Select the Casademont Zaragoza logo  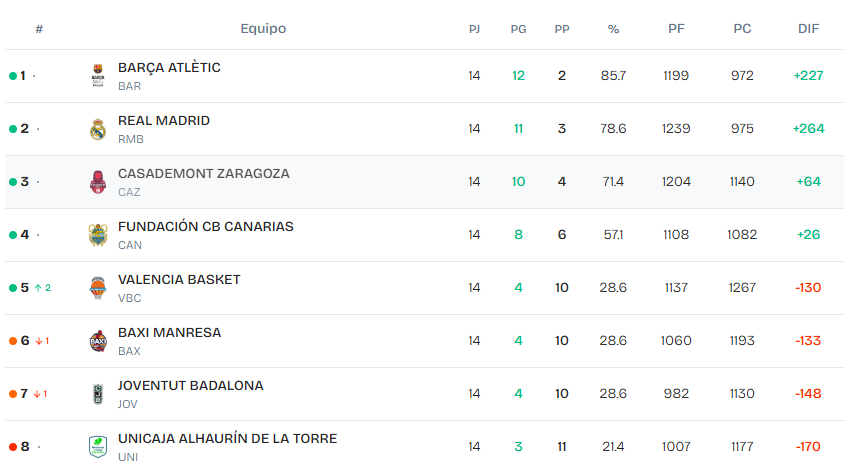tap(97, 182)
